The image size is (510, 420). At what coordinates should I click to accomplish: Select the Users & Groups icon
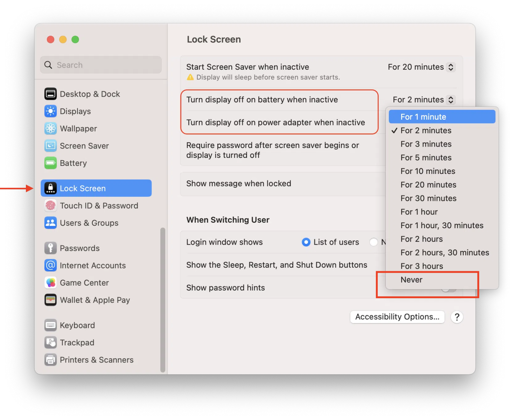50,223
